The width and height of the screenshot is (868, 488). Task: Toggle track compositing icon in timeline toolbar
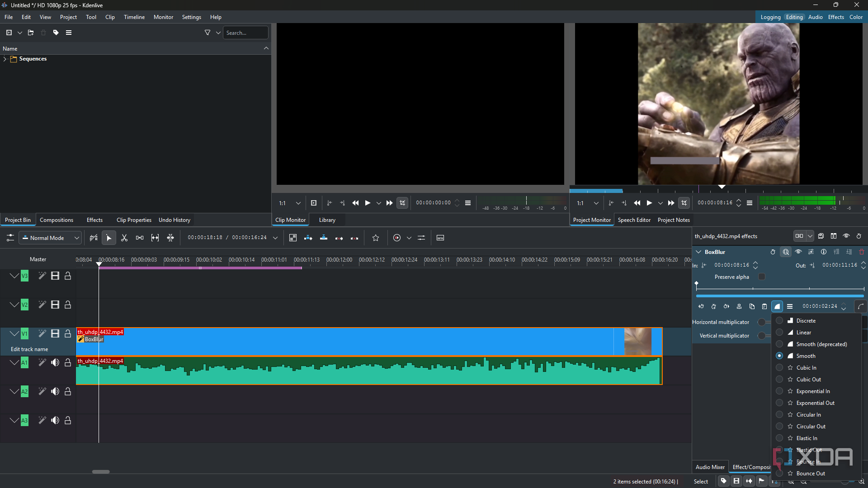pos(293,238)
